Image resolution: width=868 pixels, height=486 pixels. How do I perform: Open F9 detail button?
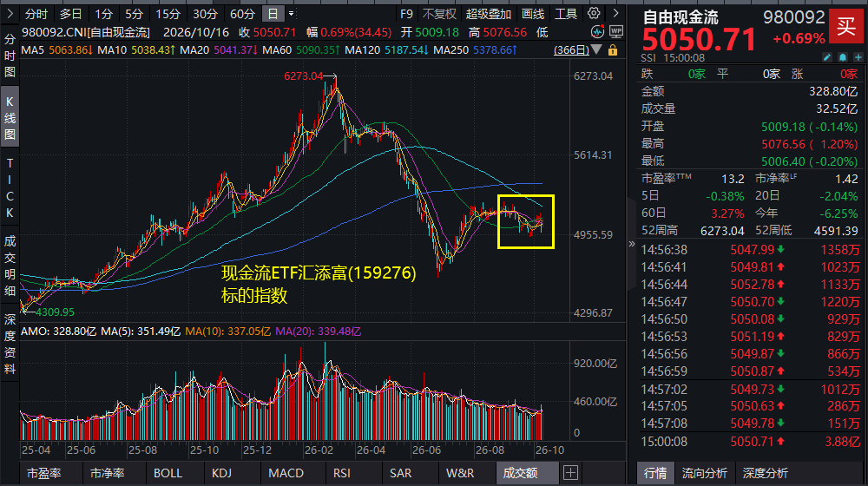(x=406, y=14)
